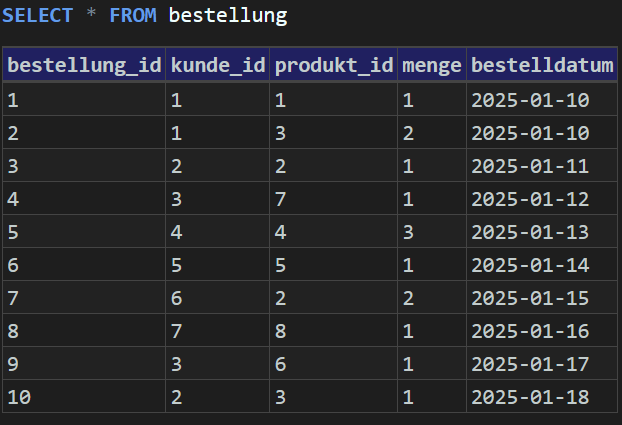Select bestellung_id cell in the 2025-01-11 row
The width and height of the screenshot is (622, 425).
84,166
